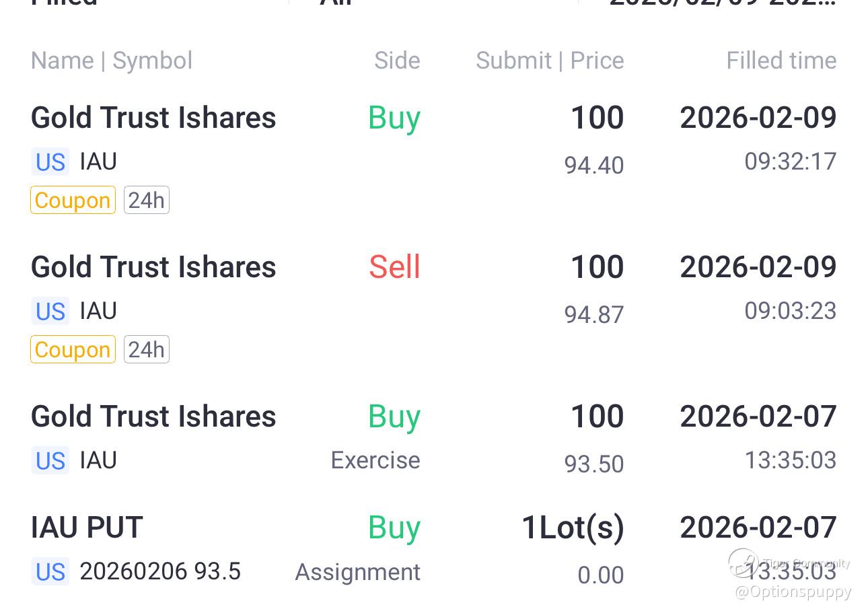Tap the 24h badge on the IAU sell order

146,350
